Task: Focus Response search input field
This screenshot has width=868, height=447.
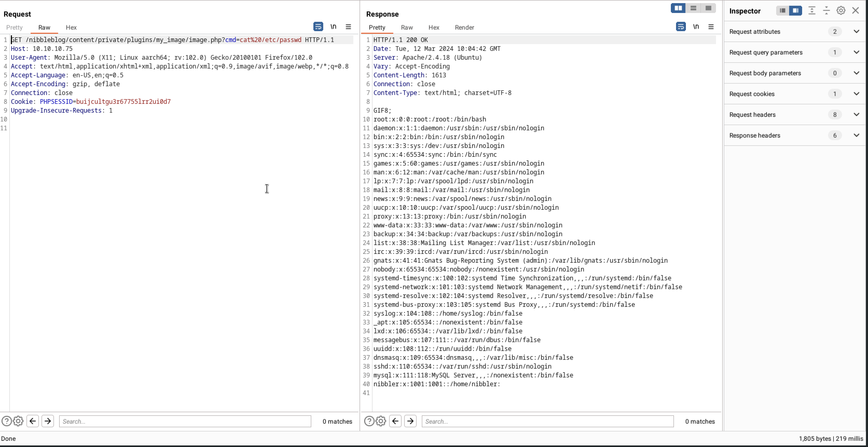Action: pyautogui.click(x=548, y=421)
